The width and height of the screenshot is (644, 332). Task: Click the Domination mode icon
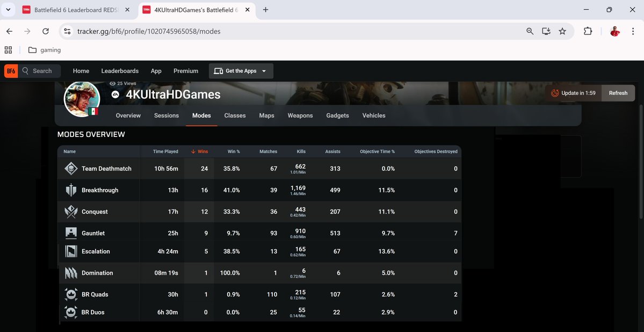[71, 273]
